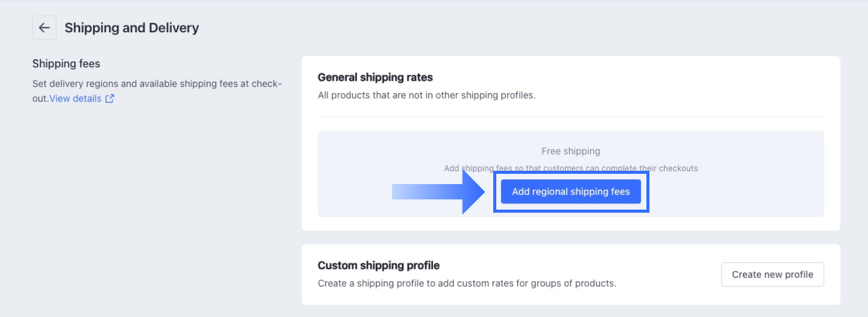The width and height of the screenshot is (868, 317).
Task: Click the 'Add shipping fees so that customers' hint
Action: point(571,168)
